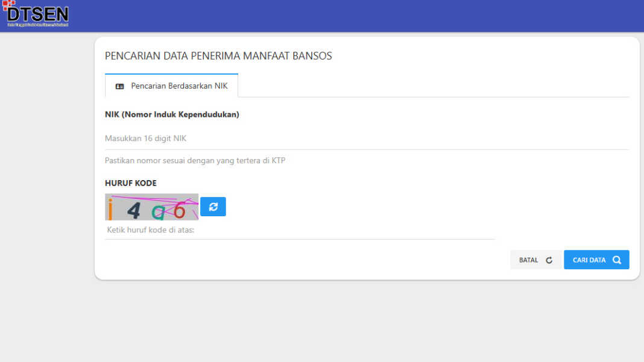Refresh the captcha with the blue reload icon
The image size is (644, 362).
(x=213, y=207)
